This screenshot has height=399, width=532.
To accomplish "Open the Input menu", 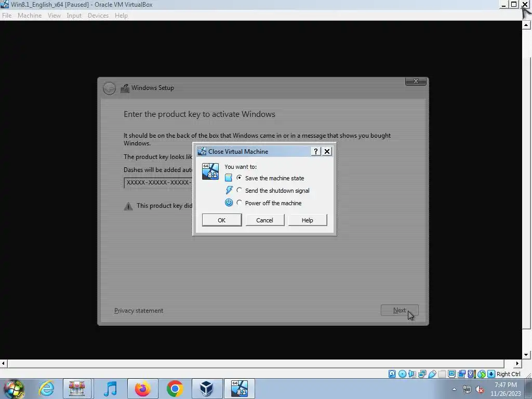I will point(74,16).
